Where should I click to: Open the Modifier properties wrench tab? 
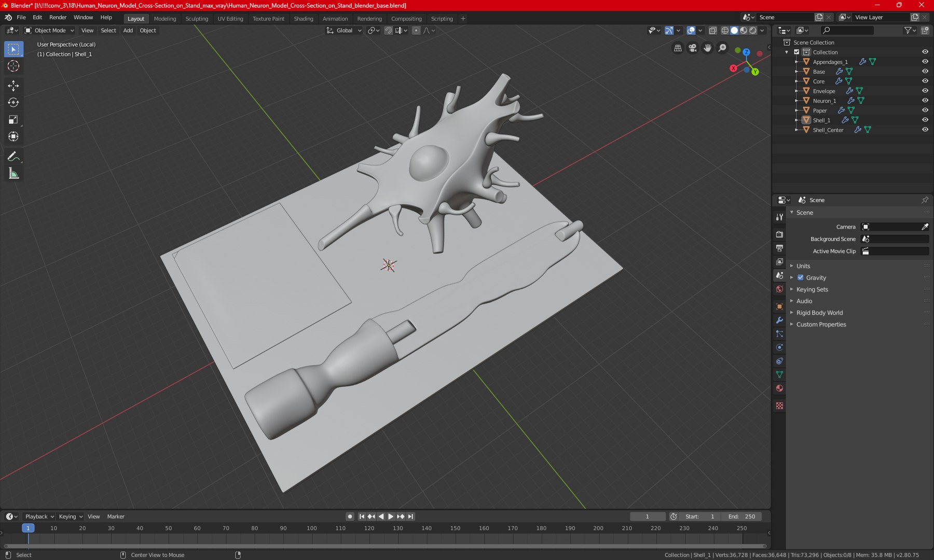coord(779,320)
